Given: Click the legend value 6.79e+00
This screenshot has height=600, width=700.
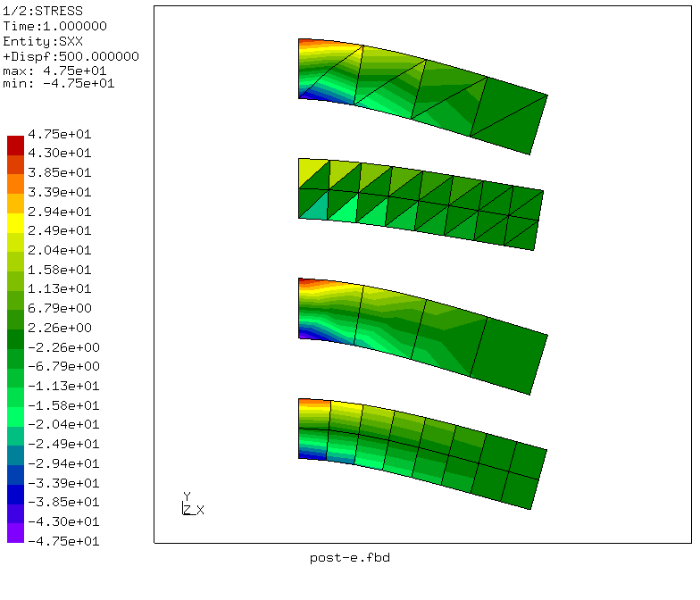Looking at the screenshot, I should pyautogui.click(x=59, y=308).
